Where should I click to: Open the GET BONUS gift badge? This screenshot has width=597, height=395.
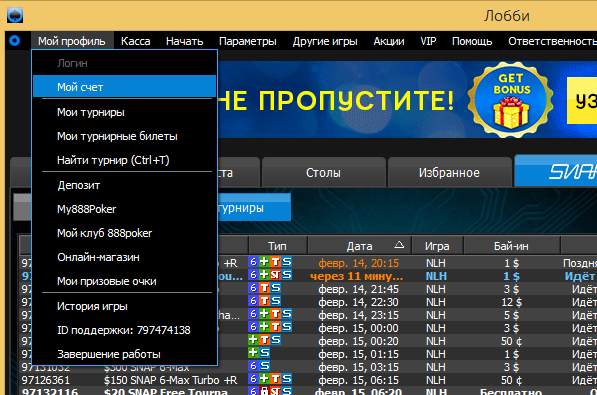pos(511,100)
